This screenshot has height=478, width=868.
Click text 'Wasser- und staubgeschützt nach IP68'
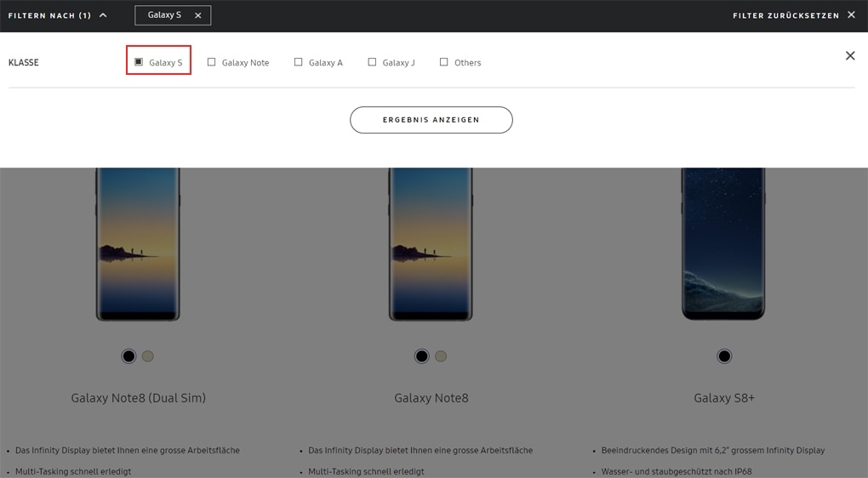click(x=677, y=471)
